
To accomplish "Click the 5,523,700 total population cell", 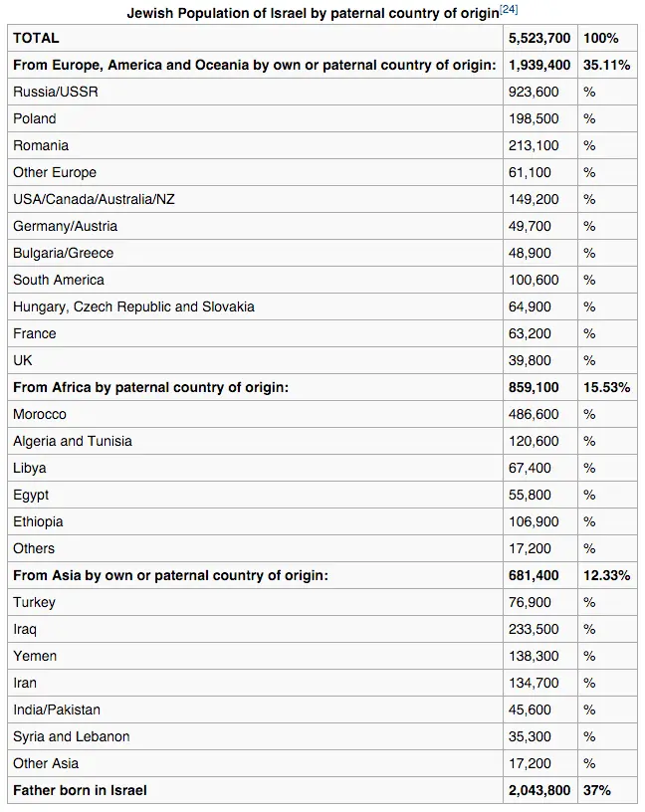I will 538,38.
